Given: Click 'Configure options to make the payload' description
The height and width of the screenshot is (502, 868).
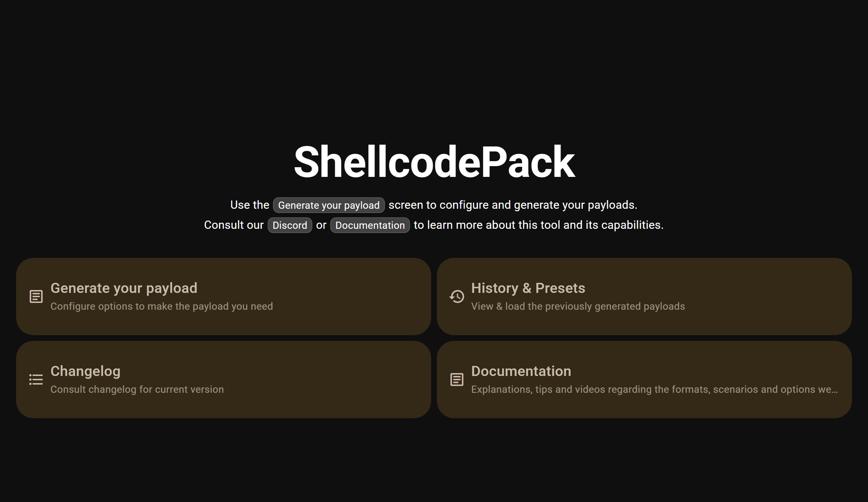Looking at the screenshot, I should pos(161,306).
